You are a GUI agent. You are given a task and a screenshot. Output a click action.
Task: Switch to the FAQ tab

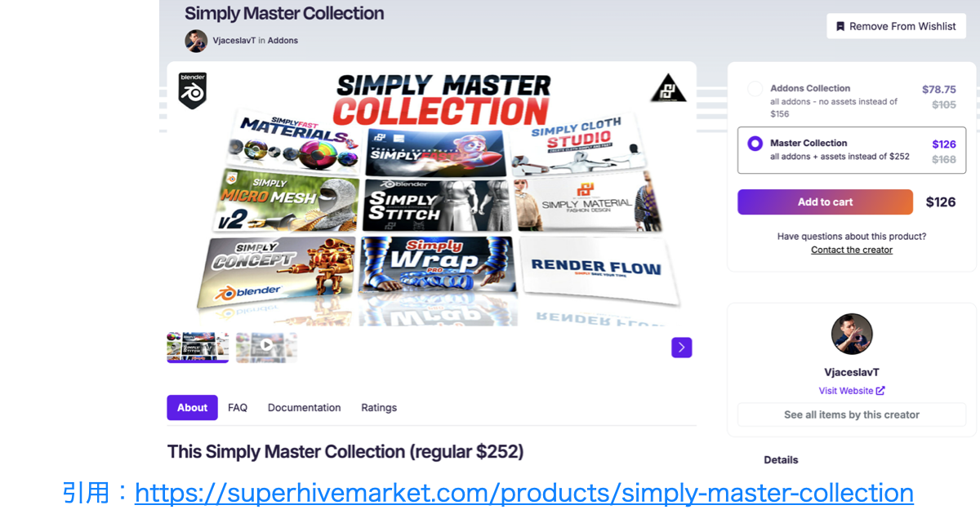tap(238, 407)
